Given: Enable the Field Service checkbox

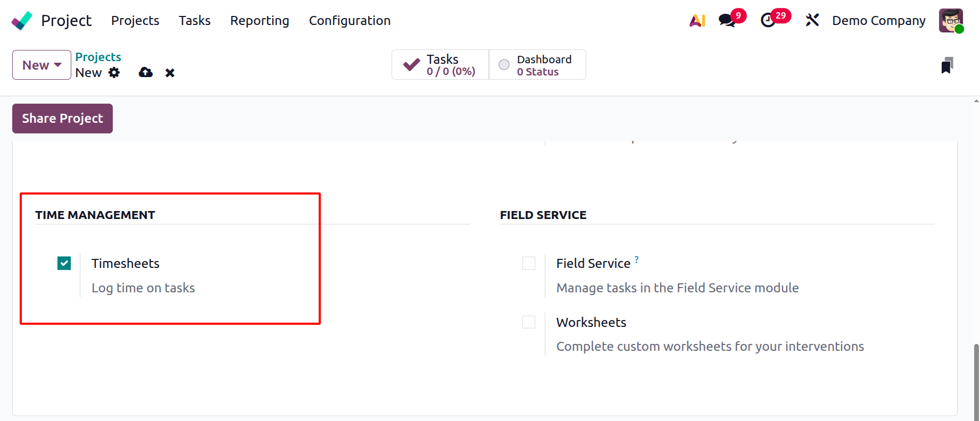Looking at the screenshot, I should (x=529, y=263).
